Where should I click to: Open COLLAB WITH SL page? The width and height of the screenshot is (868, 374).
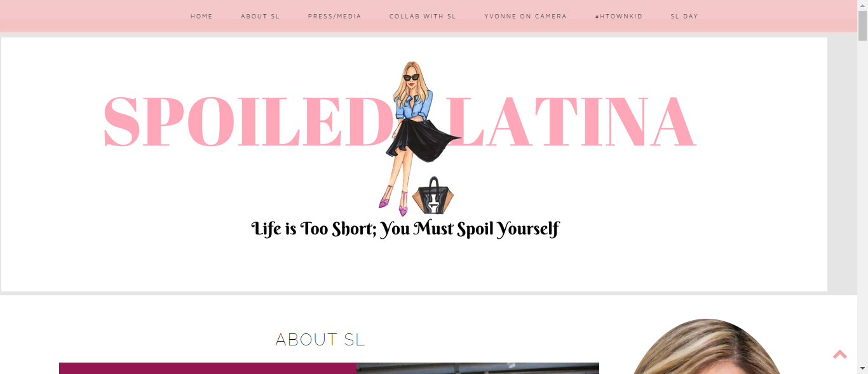(x=423, y=17)
